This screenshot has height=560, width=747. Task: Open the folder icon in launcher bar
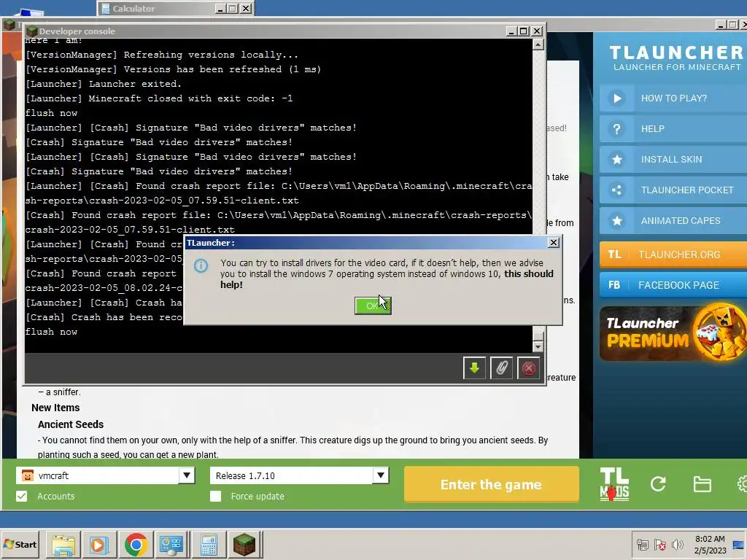pos(702,484)
